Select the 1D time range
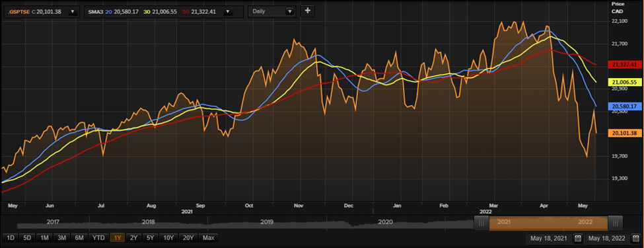644x248 pixels. 11,237
